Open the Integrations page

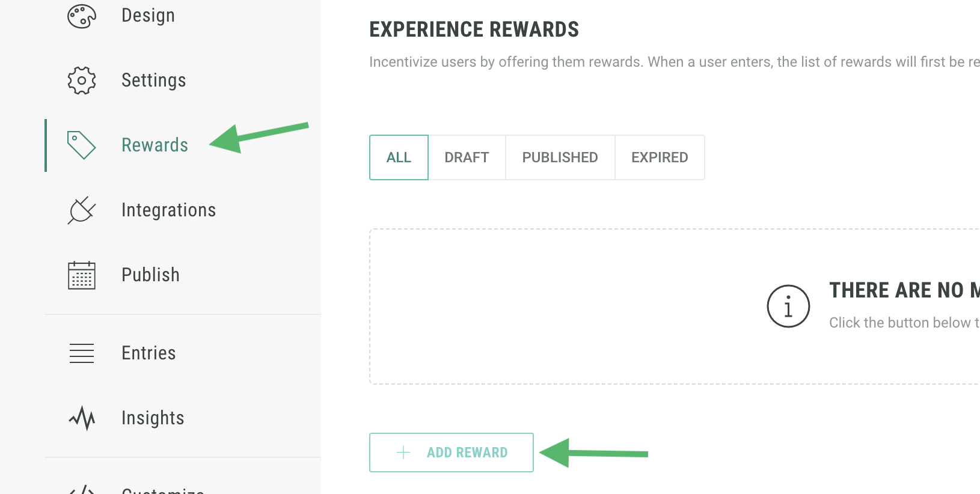[168, 210]
